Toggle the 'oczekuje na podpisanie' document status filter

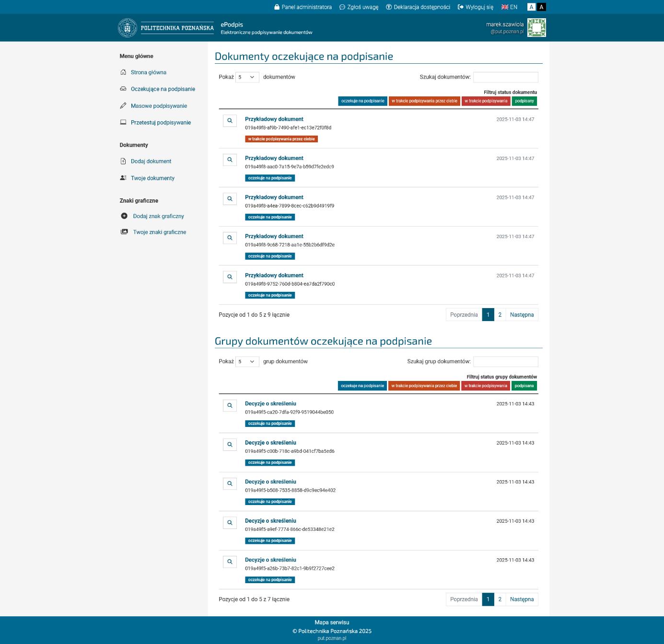[362, 101]
